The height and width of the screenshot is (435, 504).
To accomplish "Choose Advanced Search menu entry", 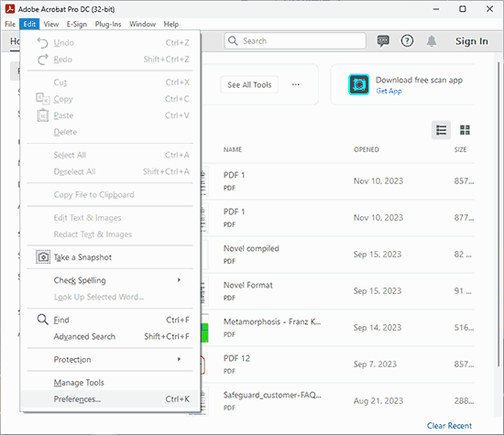I will pyautogui.click(x=110, y=336).
